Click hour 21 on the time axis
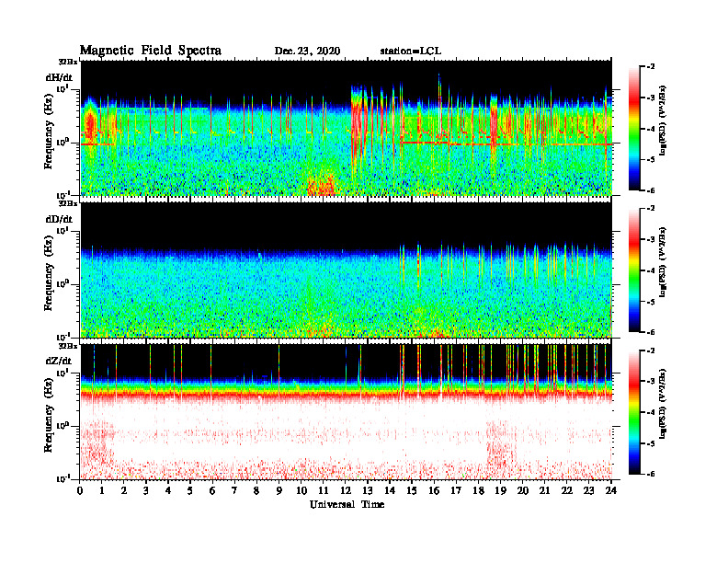 click(545, 491)
